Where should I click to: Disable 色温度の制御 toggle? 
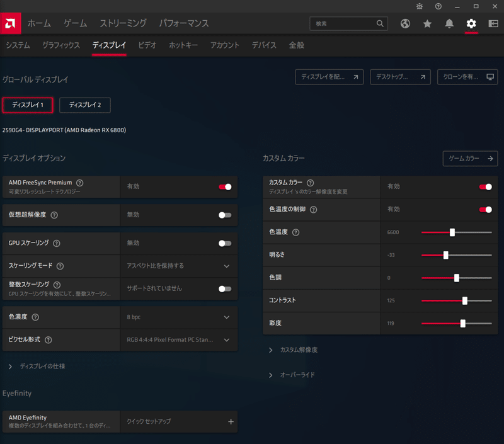[485, 210]
